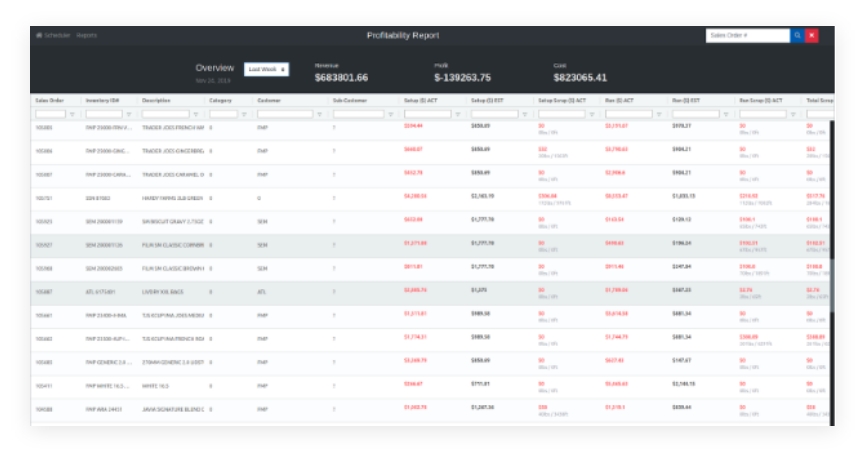Open the Category column filter icon
Image resolution: width=866 pixels, height=460 pixels.
point(244,114)
